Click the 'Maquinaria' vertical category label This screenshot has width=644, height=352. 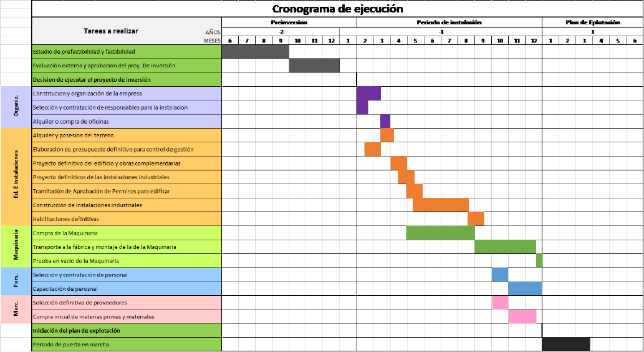16,247
